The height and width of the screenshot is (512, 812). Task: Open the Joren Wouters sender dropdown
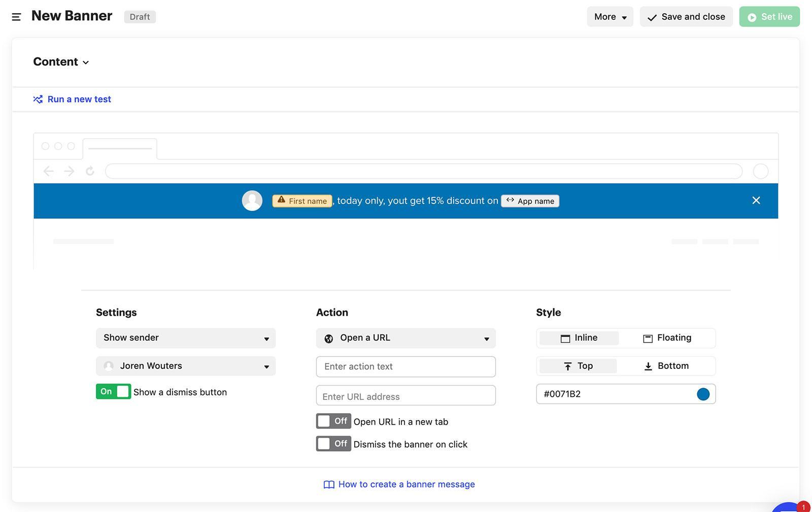pyautogui.click(x=186, y=366)
